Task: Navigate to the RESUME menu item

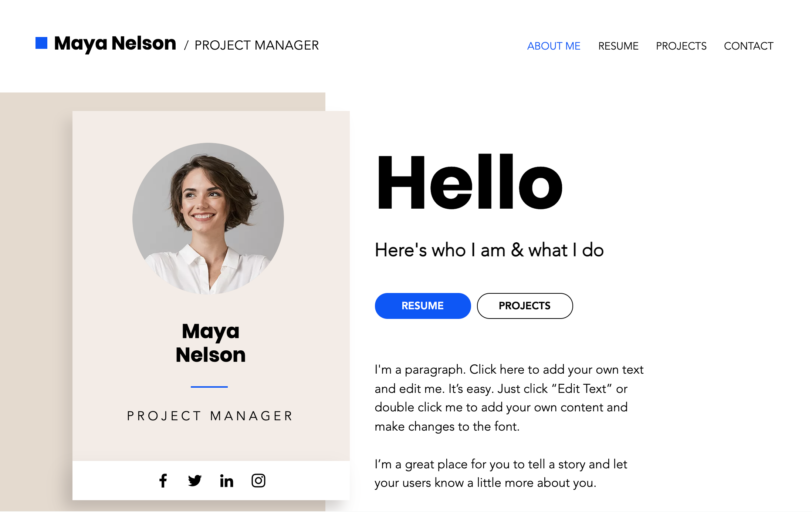Action: 618,46
